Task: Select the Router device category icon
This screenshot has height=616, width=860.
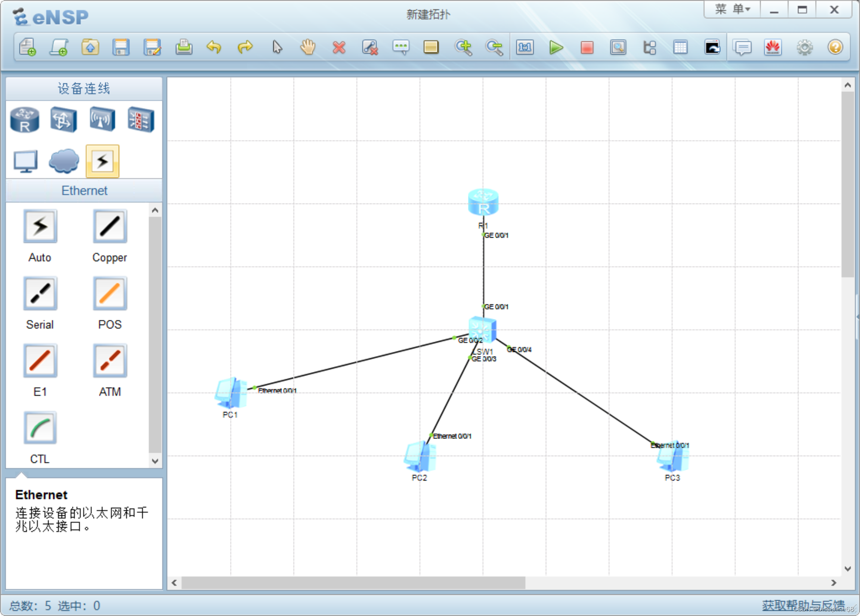Action: (x=25, y=120)
